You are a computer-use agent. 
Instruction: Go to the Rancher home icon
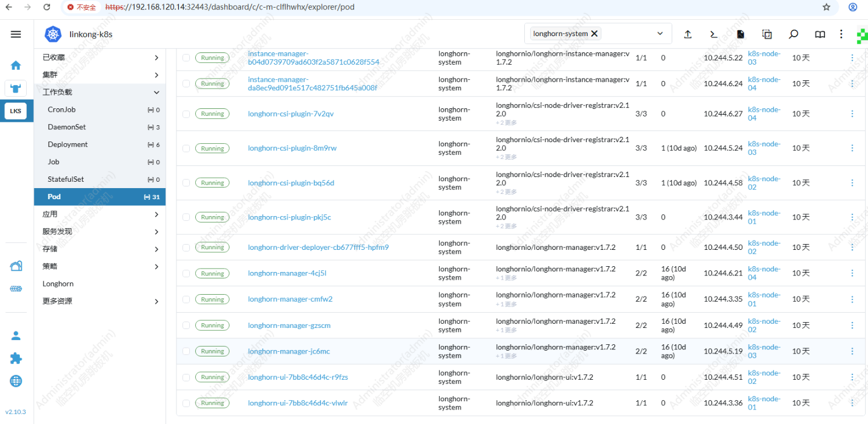(16, 65)
